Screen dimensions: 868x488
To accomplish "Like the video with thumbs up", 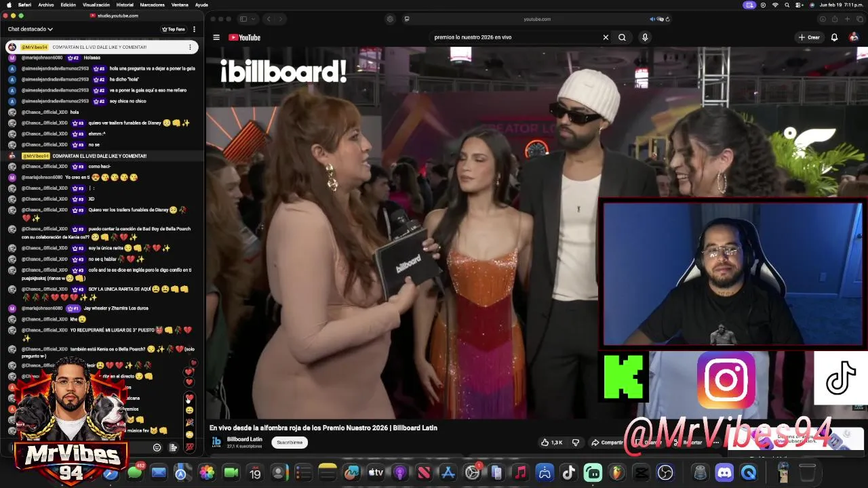I will (x=551, y=443).
